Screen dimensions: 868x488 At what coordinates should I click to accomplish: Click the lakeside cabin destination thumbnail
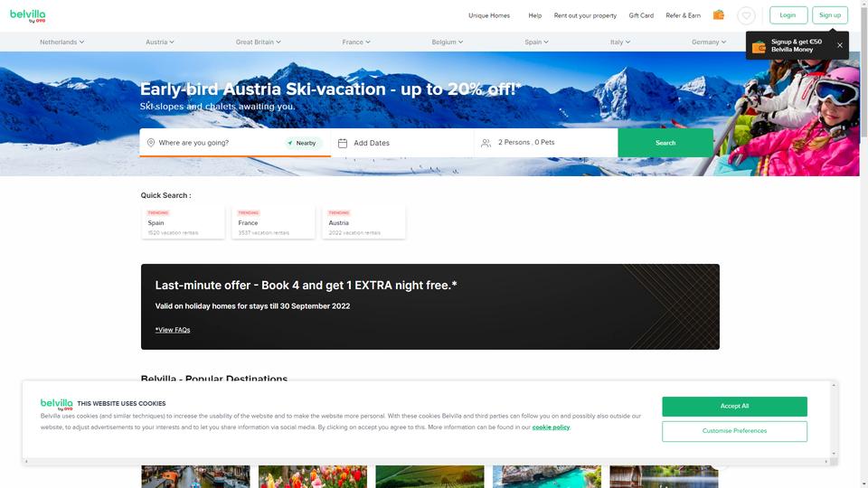[x=665, y=476]
